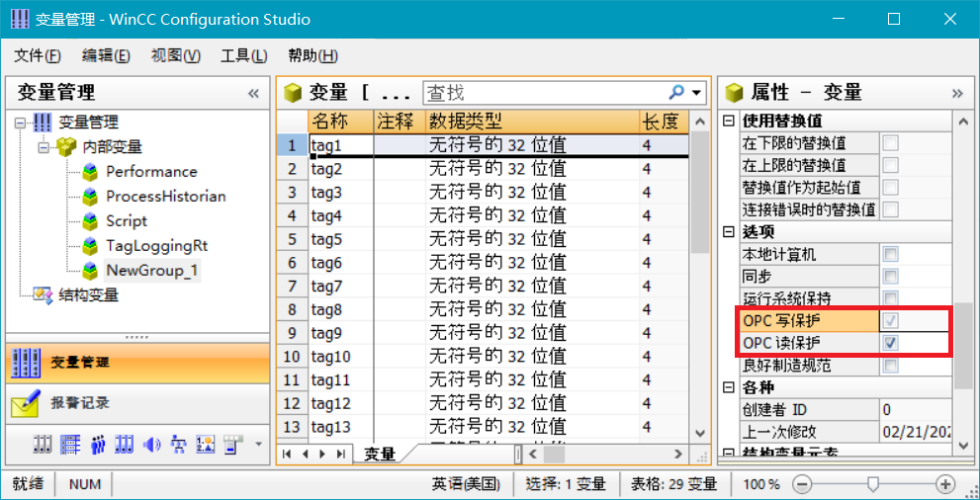Collapse the 变量管理 root tree node
The height and width of the screenshot is (500, 980).
[21, 123]
